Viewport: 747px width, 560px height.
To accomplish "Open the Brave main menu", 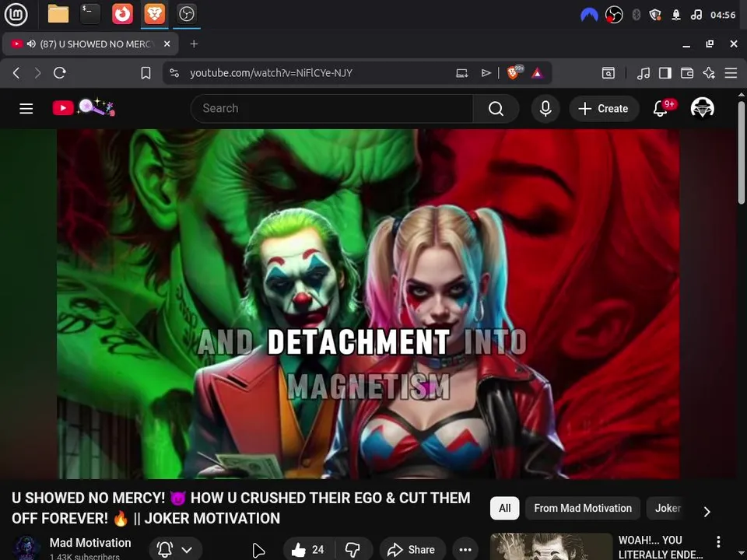I will click(731, 73).
